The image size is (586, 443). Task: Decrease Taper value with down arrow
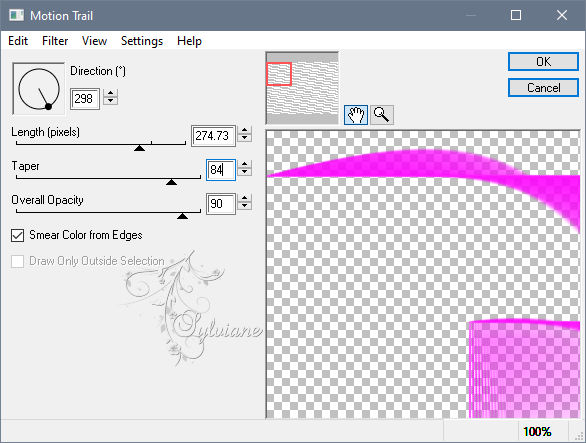[244, 172]
